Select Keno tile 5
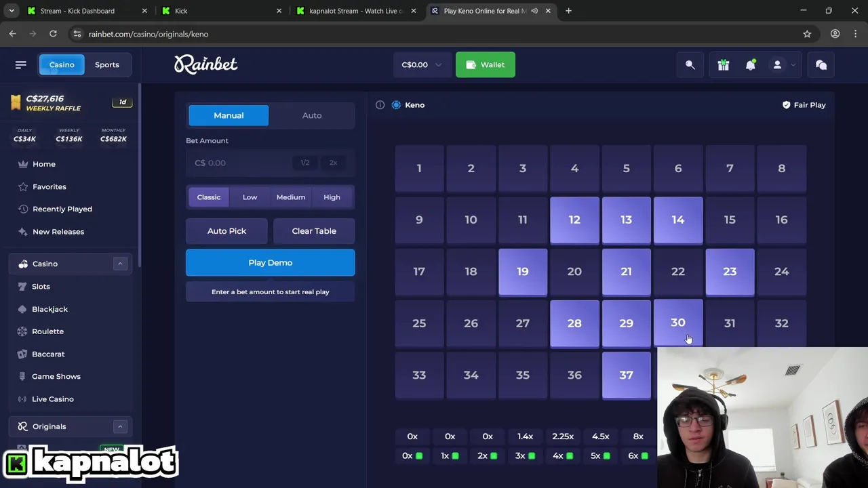868x488 pixels. pos(626,168)
